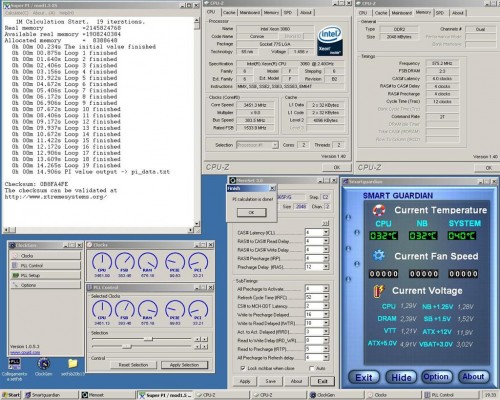This screenshot has width=500, height=400.
Task: Click Checksum: 0B8FA4FE line in Super PI
Action: (x=36, y=184)
